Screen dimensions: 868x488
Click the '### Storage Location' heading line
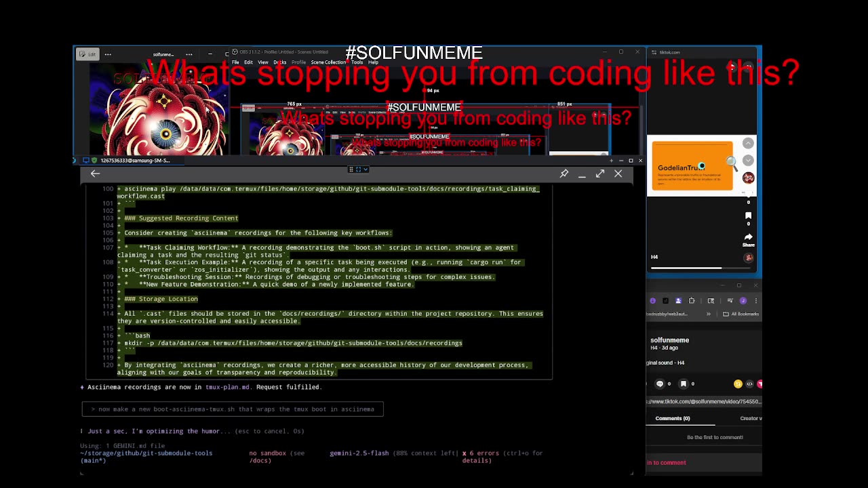tap(161, 299)
